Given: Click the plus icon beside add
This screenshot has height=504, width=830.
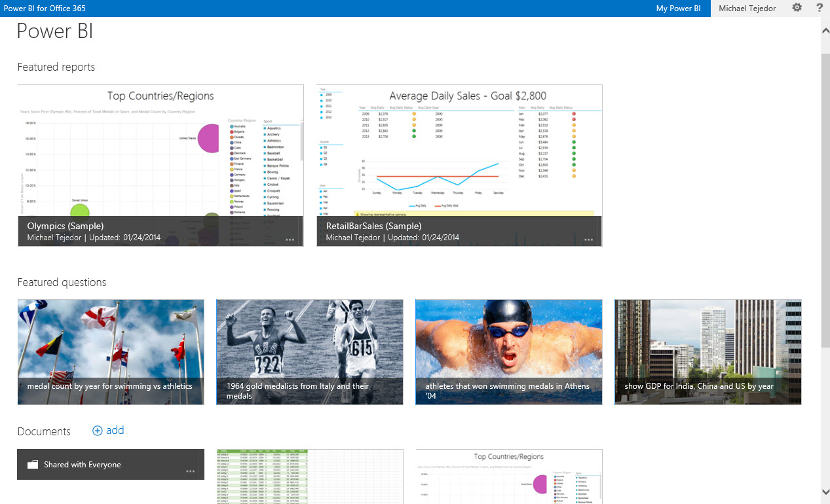Looking at the screenshot, I should (x=98, y=431).
